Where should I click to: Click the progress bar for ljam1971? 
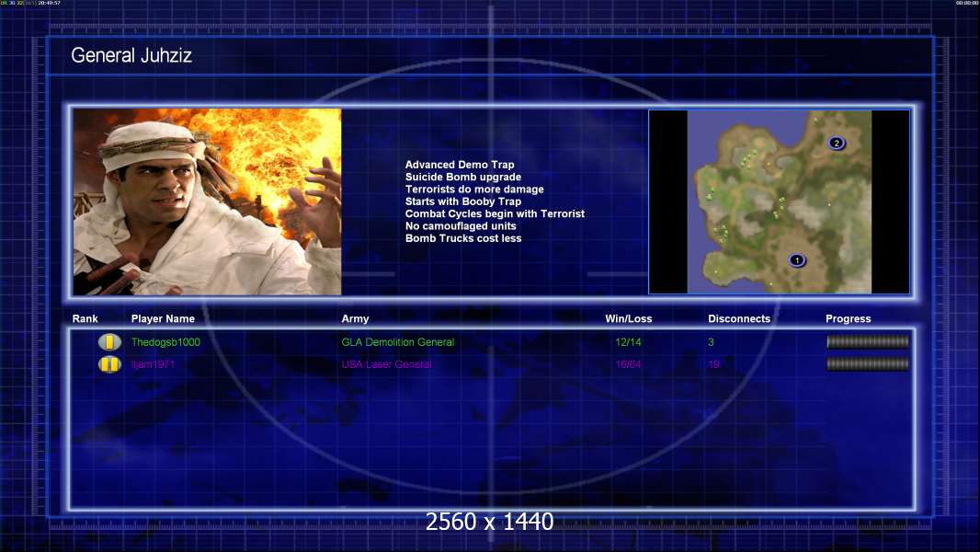coord(868,363)
